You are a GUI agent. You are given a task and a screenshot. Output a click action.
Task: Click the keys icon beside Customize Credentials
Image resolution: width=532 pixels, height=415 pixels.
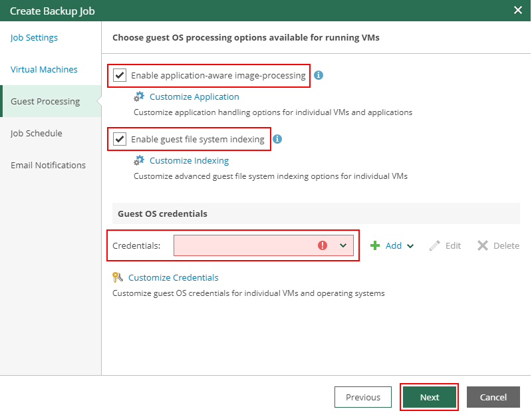tap(118, 278)
